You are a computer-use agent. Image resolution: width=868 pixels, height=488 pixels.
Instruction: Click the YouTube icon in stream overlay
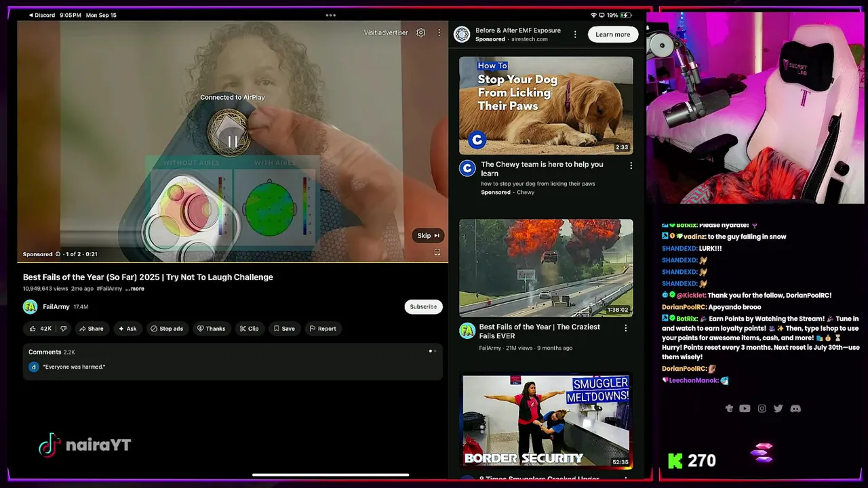[x=745, y=409]
